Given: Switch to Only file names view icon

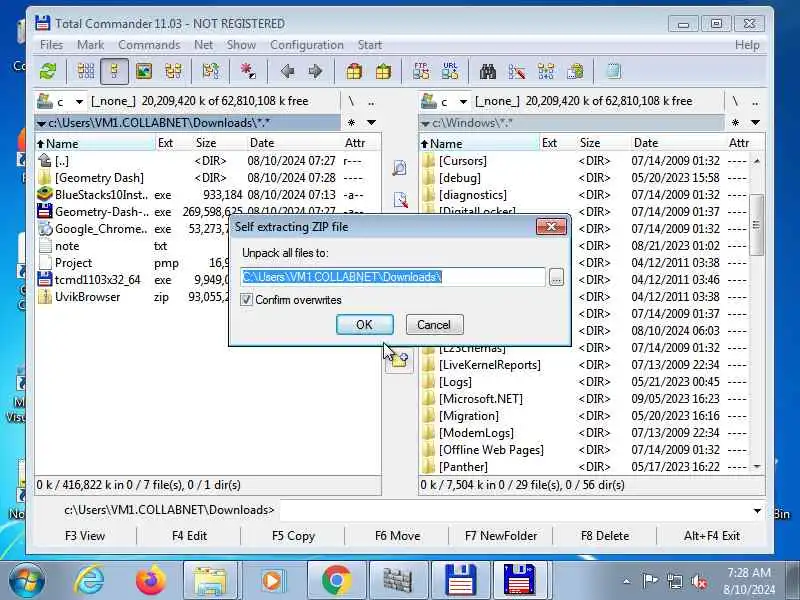Looking at the screenshot, I should 86,71.
